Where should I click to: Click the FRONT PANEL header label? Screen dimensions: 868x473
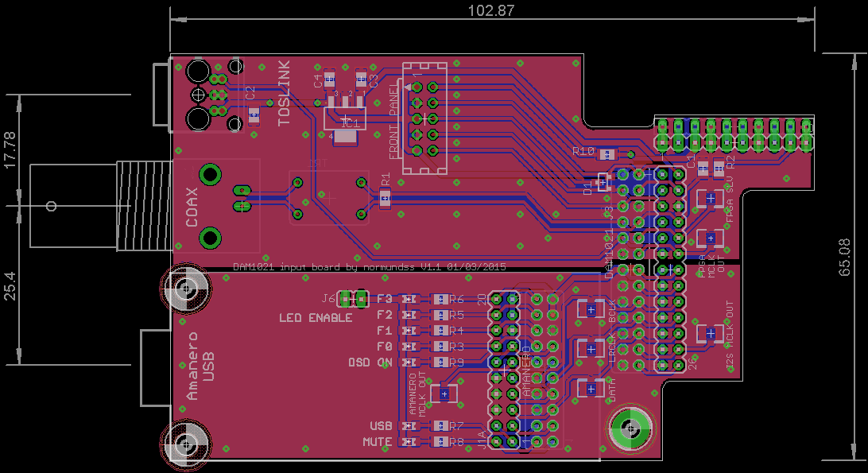pos(393,122)
